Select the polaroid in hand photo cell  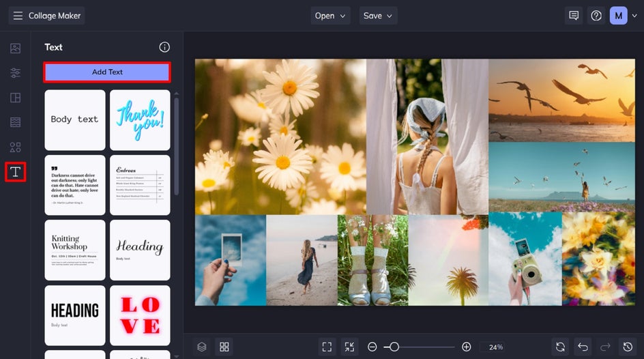pyautogui.click(x=231, y=261)
